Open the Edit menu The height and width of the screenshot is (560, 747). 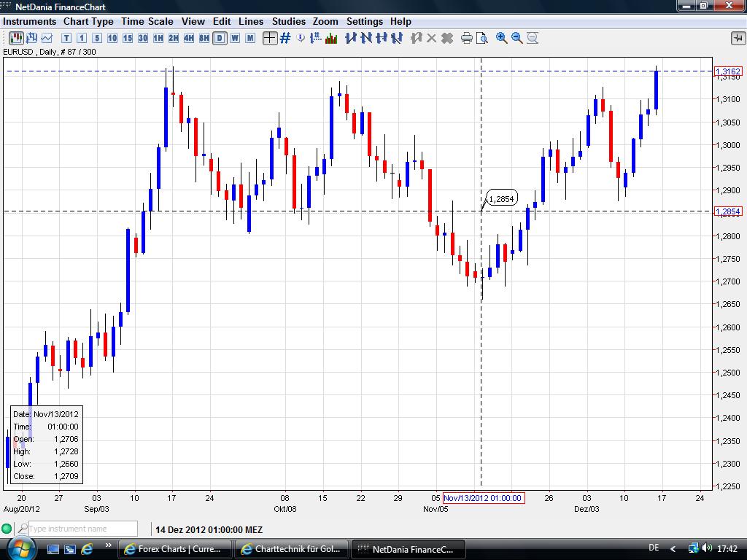222,21
